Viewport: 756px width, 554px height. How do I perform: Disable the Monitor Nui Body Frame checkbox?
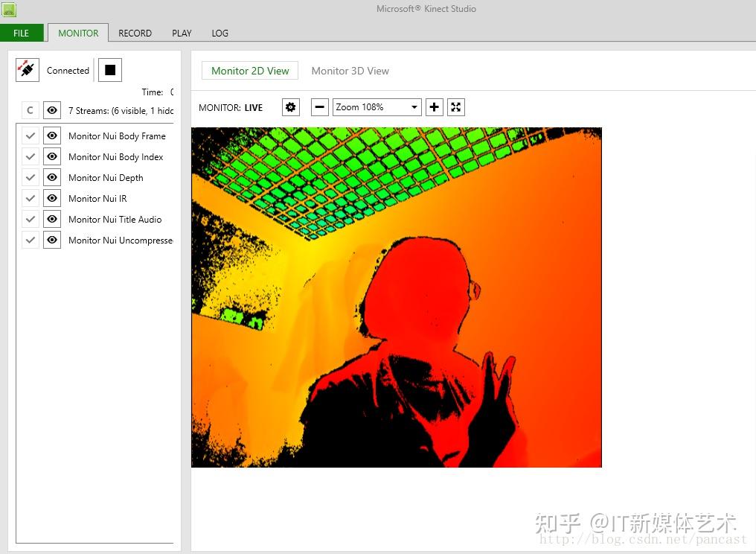click(31, 136)
